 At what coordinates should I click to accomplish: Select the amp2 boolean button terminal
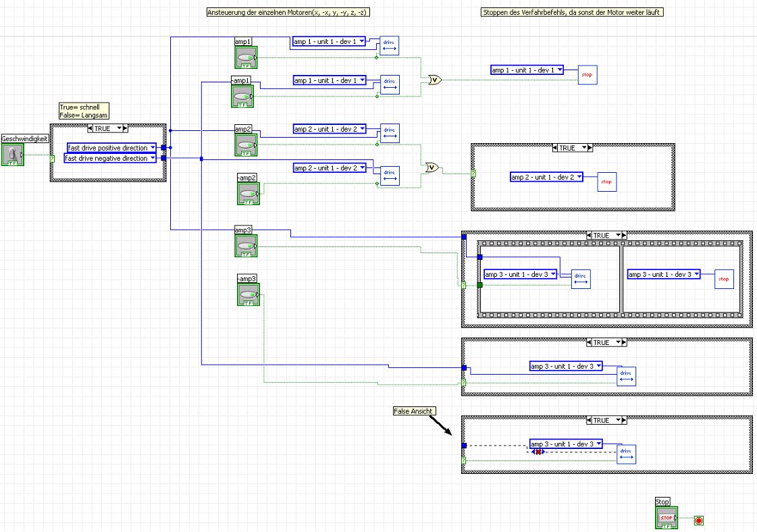coord(246,145)
